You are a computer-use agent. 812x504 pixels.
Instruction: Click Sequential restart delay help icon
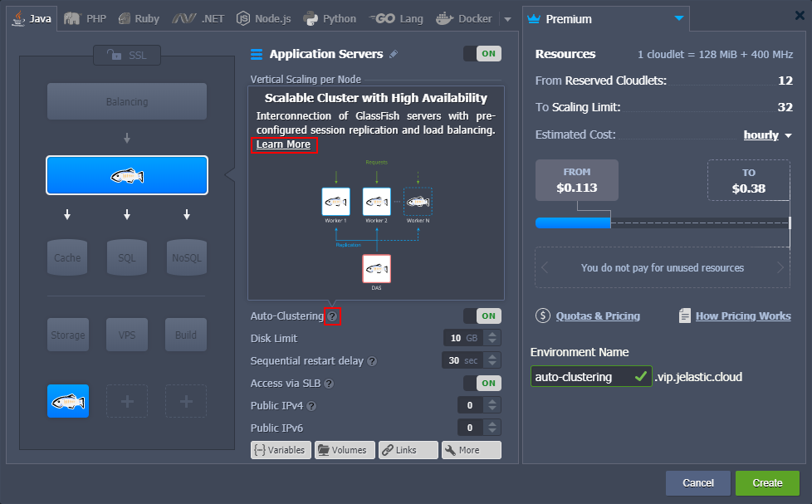[x=372, y=361]
